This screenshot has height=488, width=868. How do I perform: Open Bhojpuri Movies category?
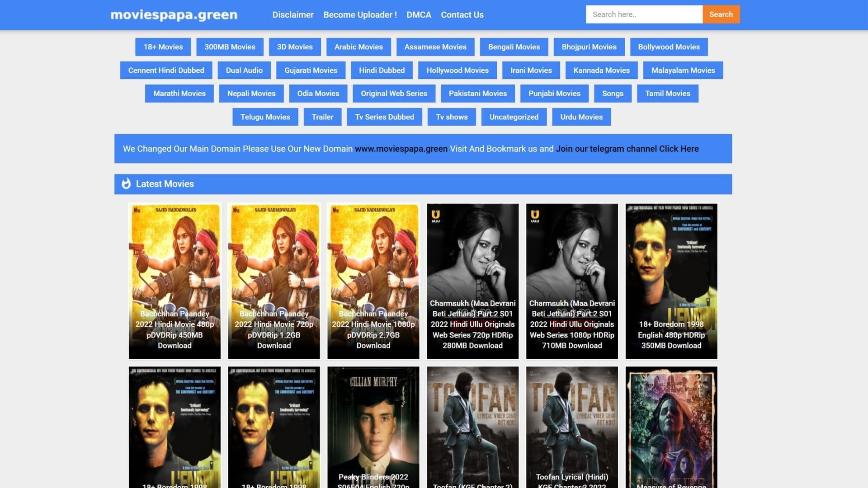click(x=589, y=47)
